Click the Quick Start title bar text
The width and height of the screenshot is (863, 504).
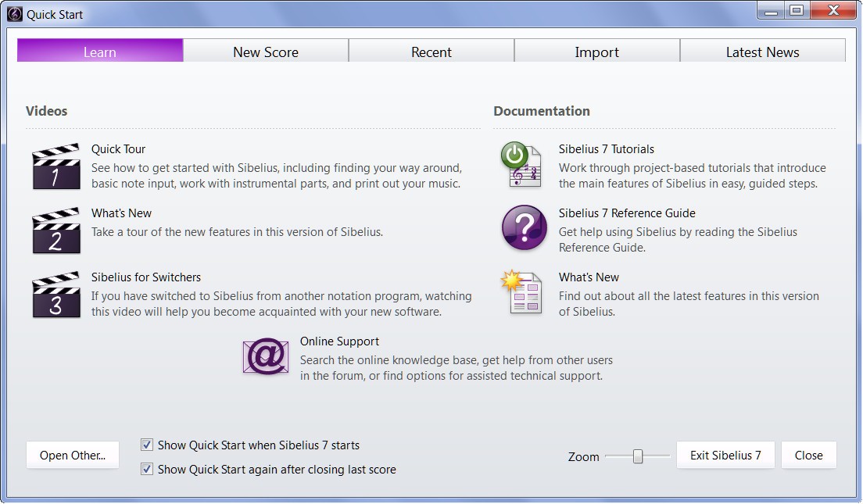pos(55,15)
